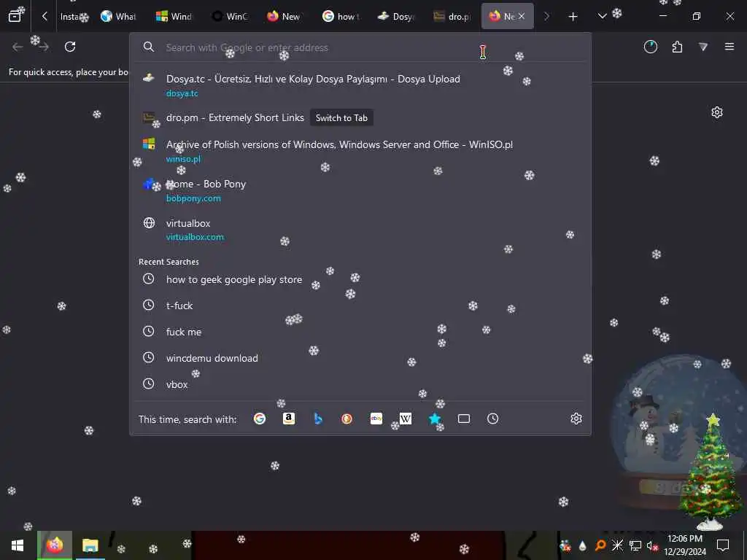Open File Explorer from the taskbar

click(x=90, y=545)
